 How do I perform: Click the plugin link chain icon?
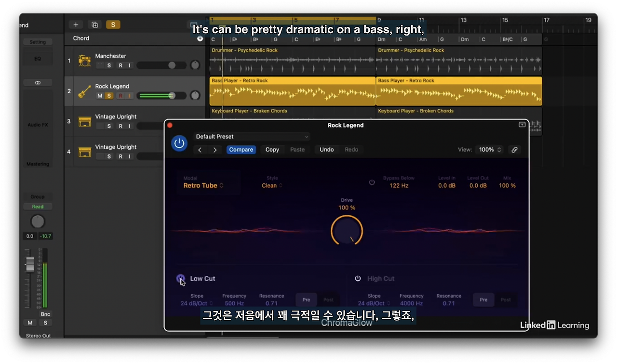click(514, 150)
